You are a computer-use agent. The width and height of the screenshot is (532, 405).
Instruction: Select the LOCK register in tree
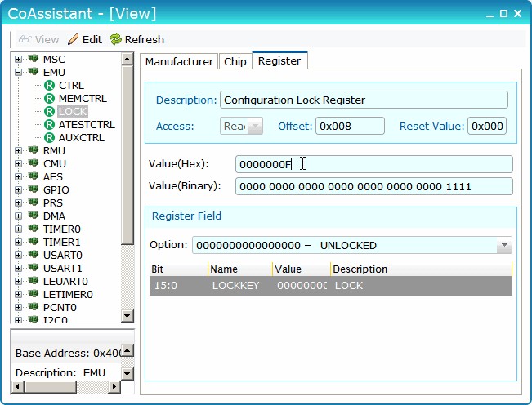(x=73, y=112)
